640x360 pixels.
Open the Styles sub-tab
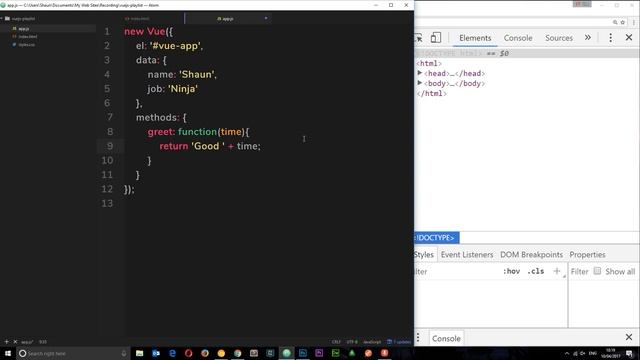tap(424, 255)
